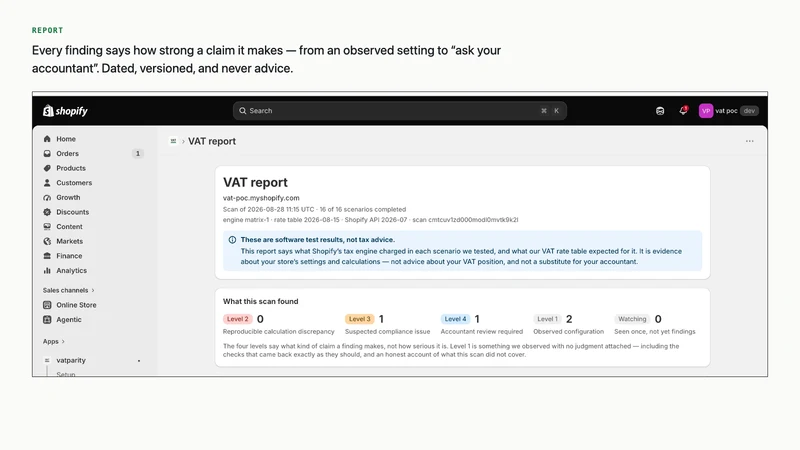Click the Level 1 badge
Viewport: 800px width, 450px height.
coord(547,319)
